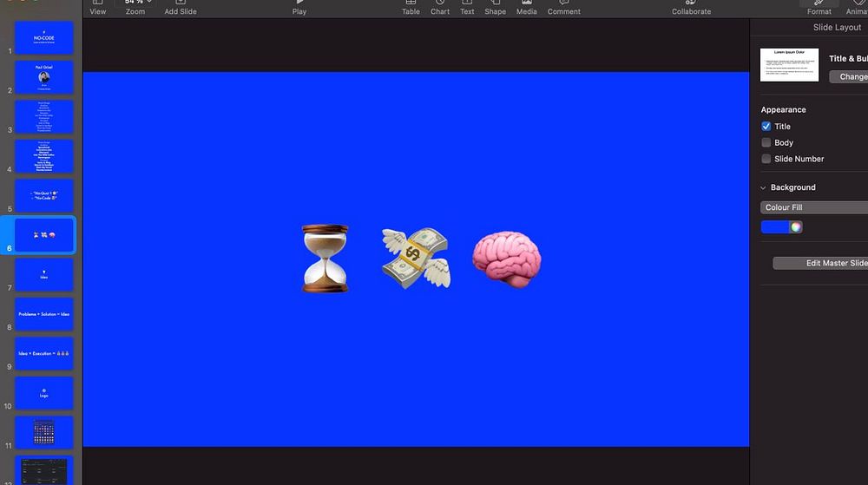Select the brain emoji on the slide
Screen dimensions: 868x485
[507, 259]
